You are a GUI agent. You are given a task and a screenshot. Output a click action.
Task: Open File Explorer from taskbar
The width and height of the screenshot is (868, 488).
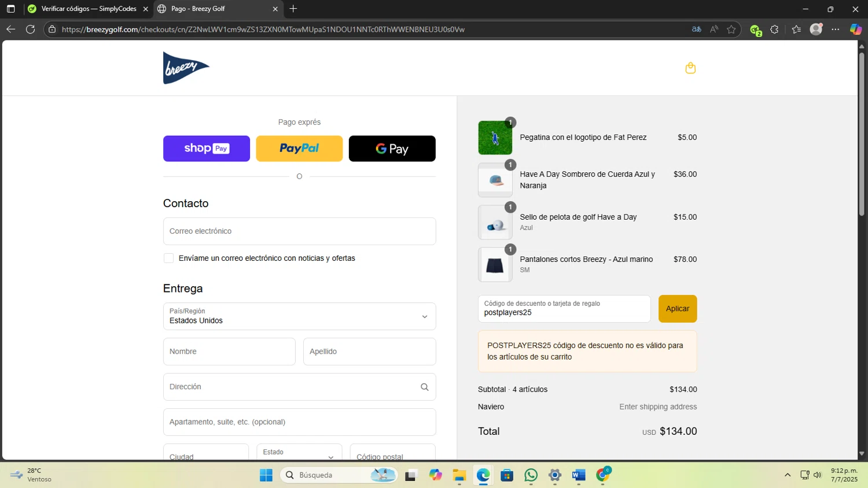click(459, 475)
